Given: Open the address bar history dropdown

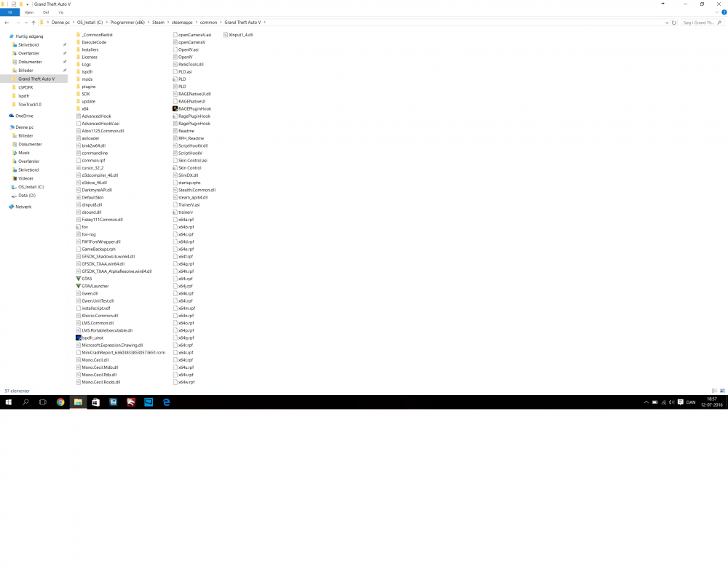Looking at the screenshot, I should coord(667,23).
